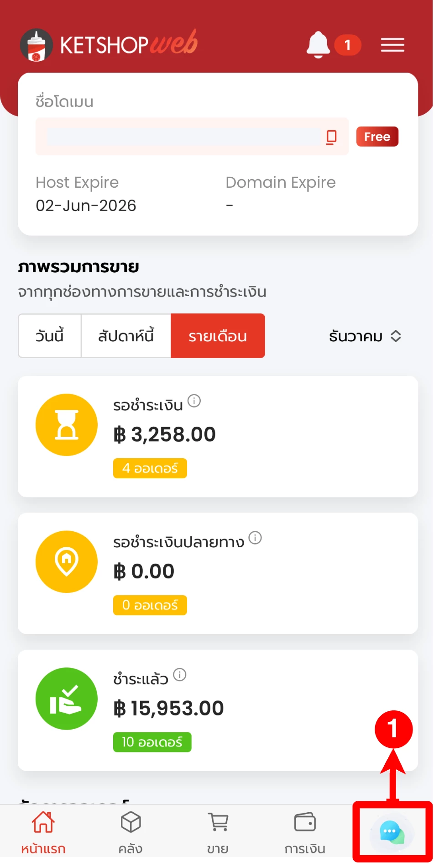Open the 4 pending orders badge
The height and width of the screenshot is (868, 439).
[150, 468]
